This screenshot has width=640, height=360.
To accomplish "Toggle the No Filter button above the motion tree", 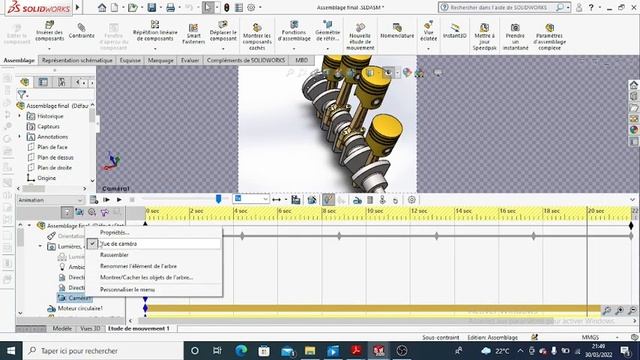I will pyautogui.click(x=67, y=212).
